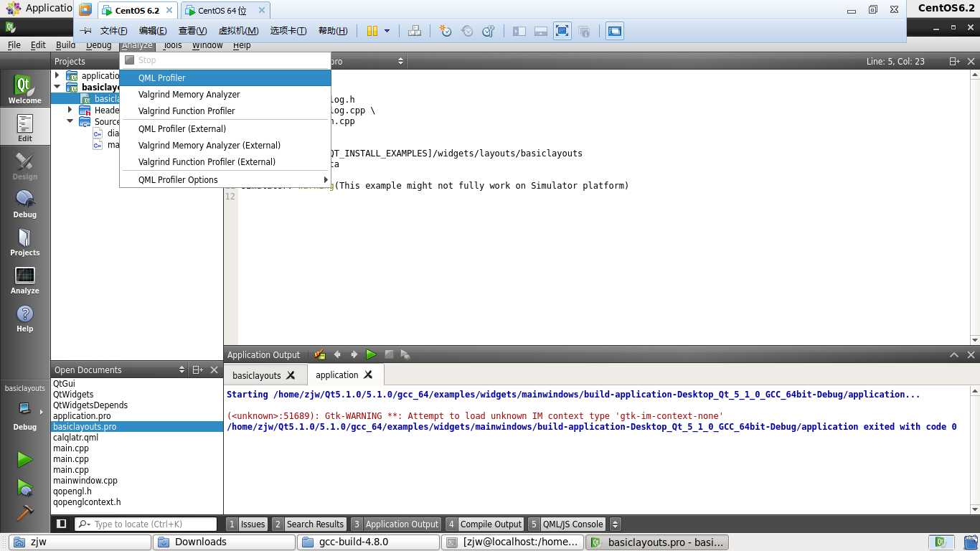The width and height of the screenshot is (980, 551).
Task: Clear Application Output with the broom icon
Action: [319, 354]
